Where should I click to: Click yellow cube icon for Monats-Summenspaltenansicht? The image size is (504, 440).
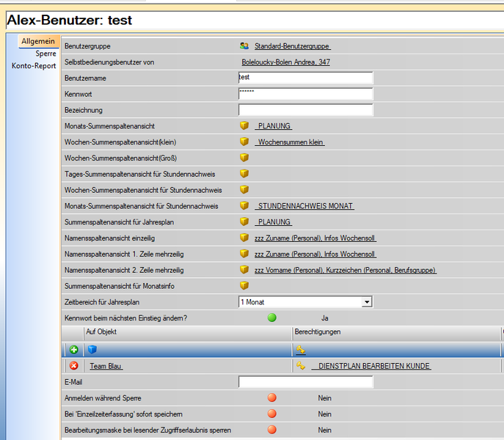(x=244, y=126)
